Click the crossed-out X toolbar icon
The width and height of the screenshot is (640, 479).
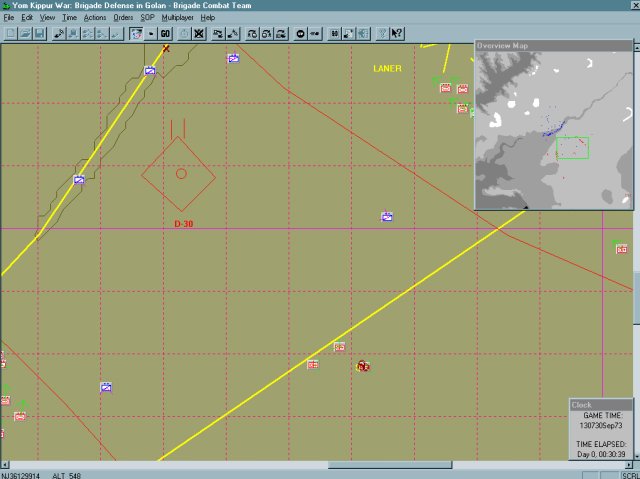[199, 33]
